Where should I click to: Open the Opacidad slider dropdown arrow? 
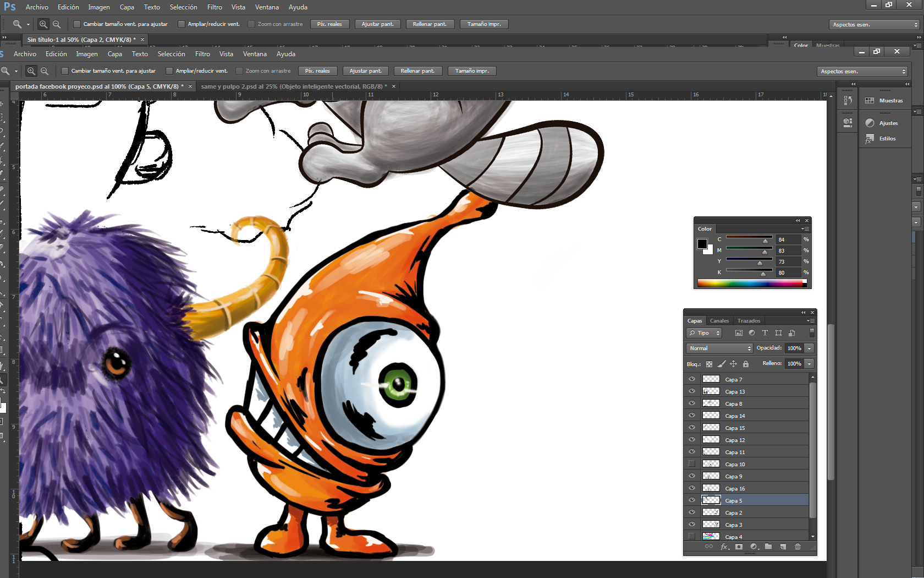click(x=810, y=348)
